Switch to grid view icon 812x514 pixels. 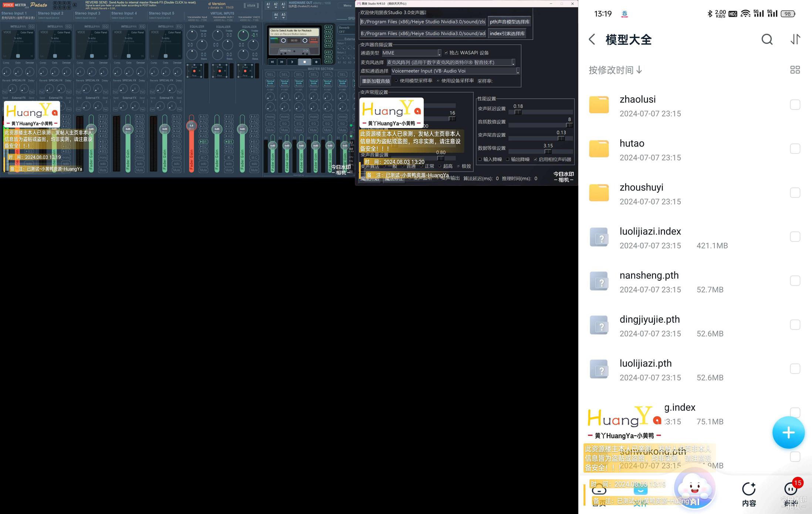(795, 70)
